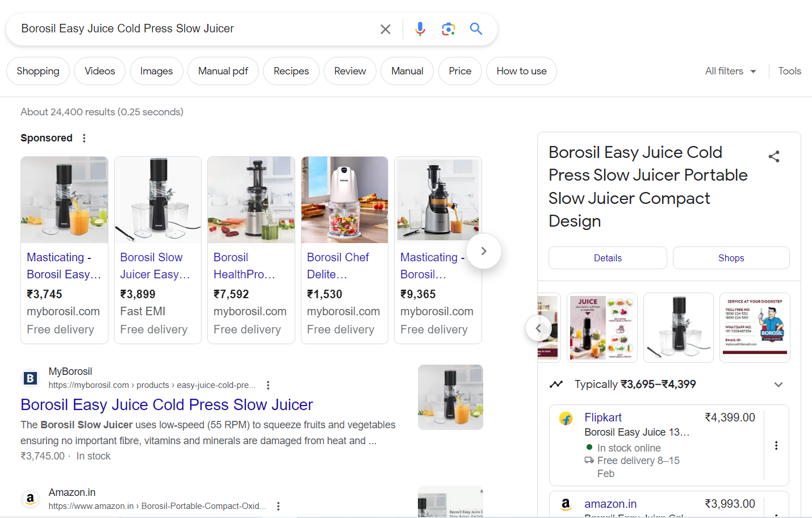
Task: Open Masticating Borosil Easy ad at ₹3,745
Action: (64, 266)
